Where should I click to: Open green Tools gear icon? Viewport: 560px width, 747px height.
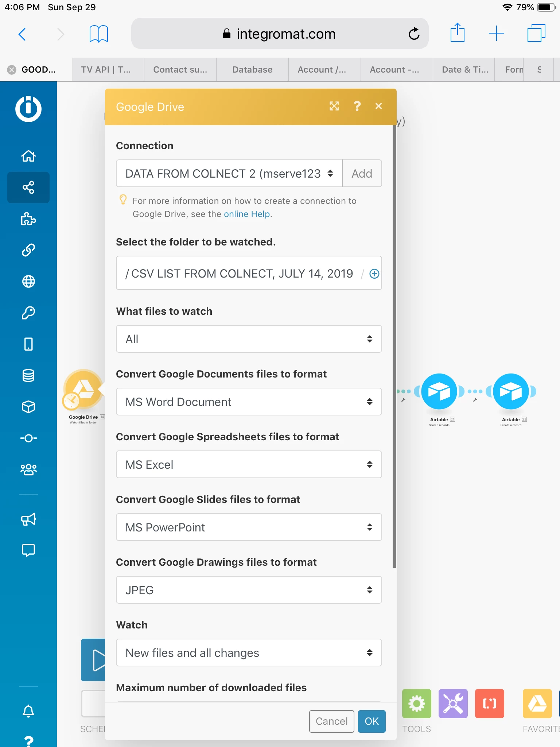(417, 704)
